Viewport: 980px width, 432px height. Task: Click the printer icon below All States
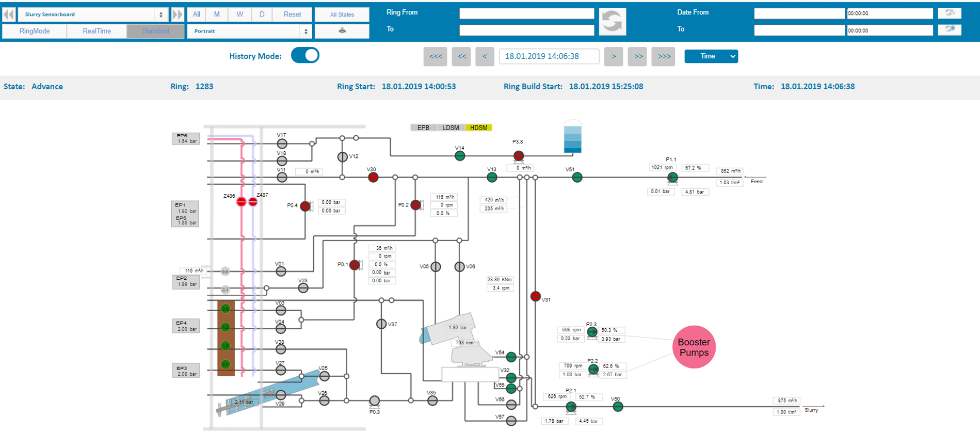pos(342,31)
